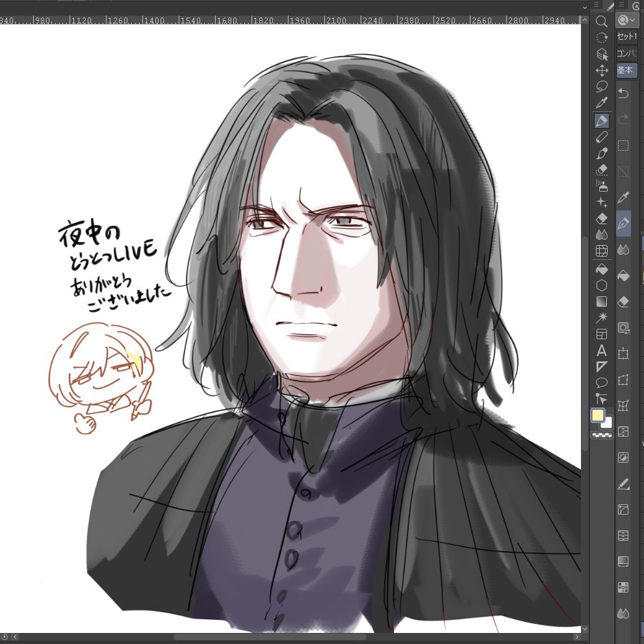Image resolution: width=644 pixels, height=644 pixels.
Task: Select the Move layer tool
Action: tap(601, 70)
